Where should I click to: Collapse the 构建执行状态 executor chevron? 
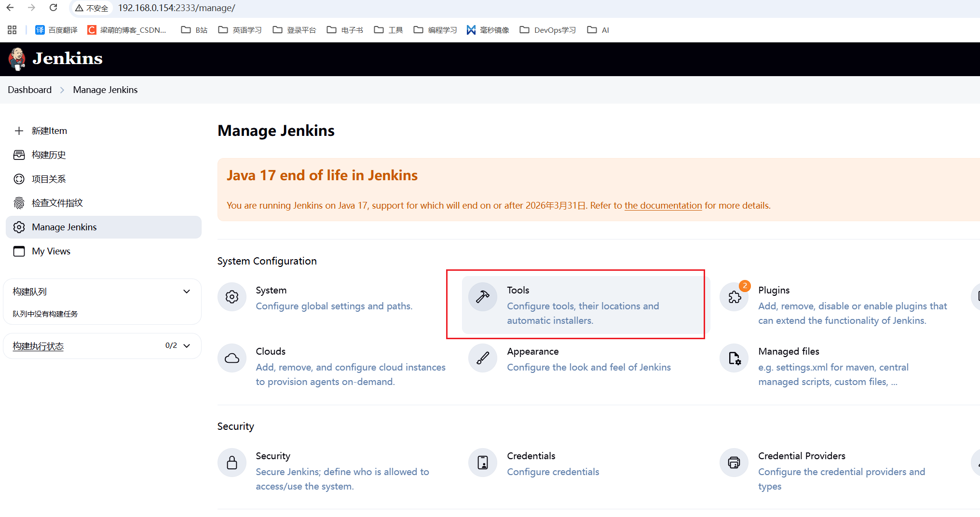187,346
